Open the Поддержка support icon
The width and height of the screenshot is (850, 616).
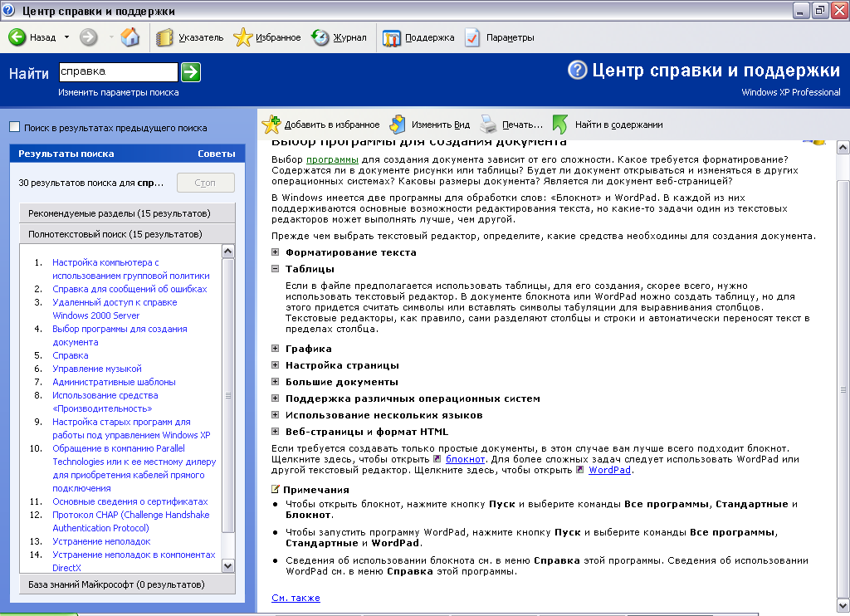tap(392, 37)
